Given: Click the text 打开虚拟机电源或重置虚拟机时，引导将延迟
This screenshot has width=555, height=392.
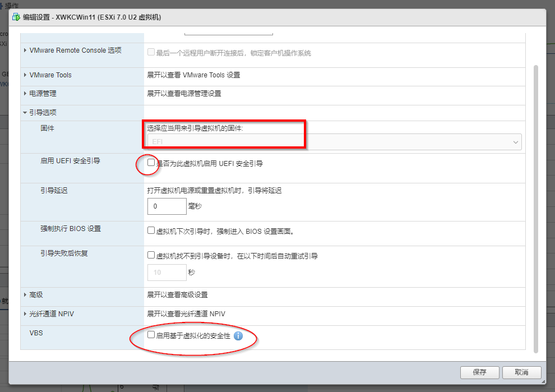Looking at the screenshot, I should (x=215, y=191).
